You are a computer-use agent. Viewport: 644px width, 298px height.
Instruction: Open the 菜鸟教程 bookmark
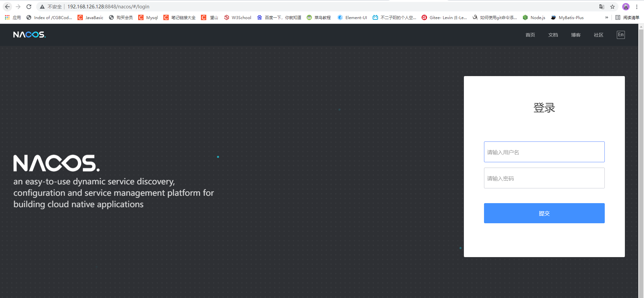(x=319, y=17)
